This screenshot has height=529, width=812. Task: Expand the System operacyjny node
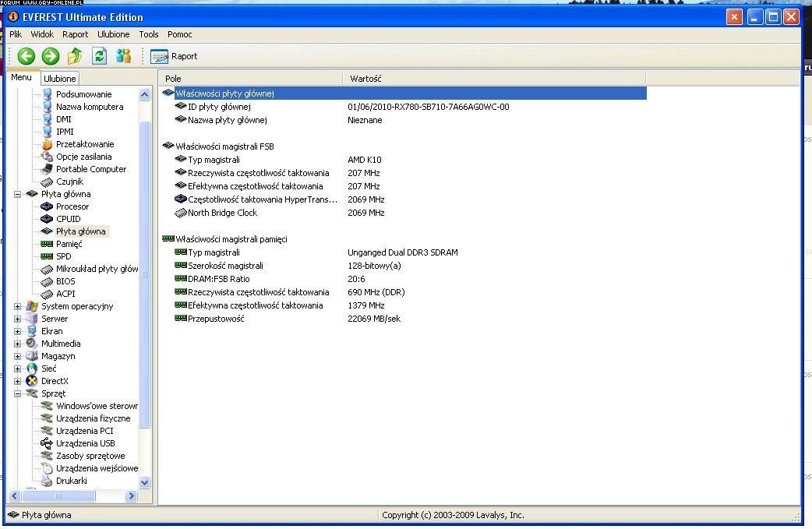pos(17,306)
